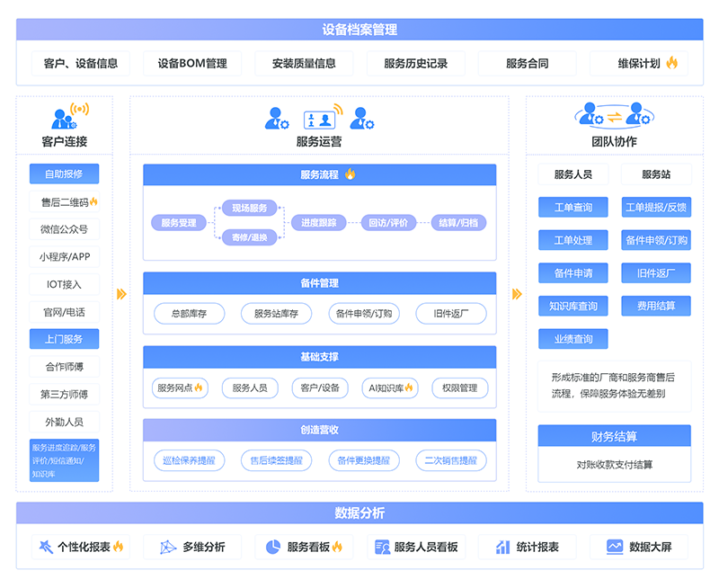
Task: Click the 回访/评价 flow step
Action: coord(388,223)
